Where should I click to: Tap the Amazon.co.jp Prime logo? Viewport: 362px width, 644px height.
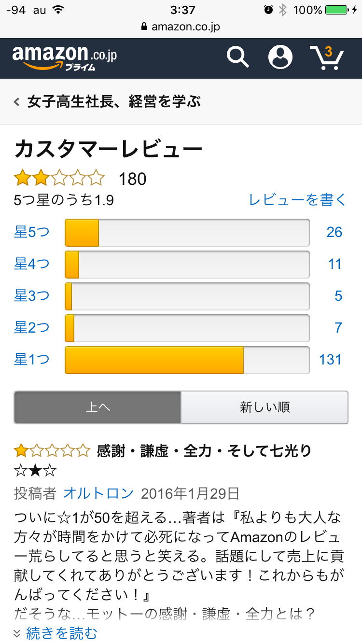pos(65,58)
